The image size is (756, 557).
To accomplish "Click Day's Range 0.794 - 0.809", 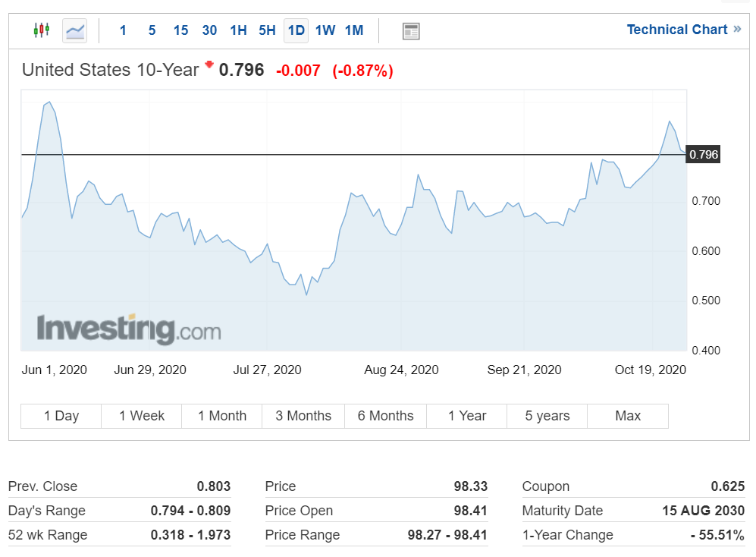I will [190, 510].
